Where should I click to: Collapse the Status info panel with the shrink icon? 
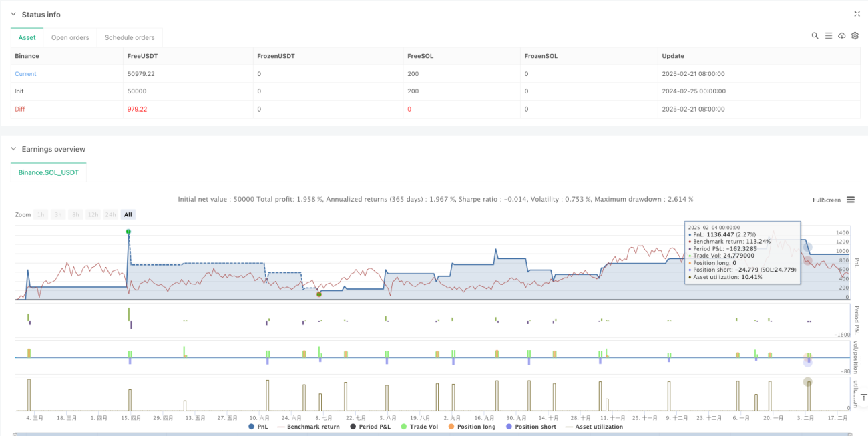point(857,14)
